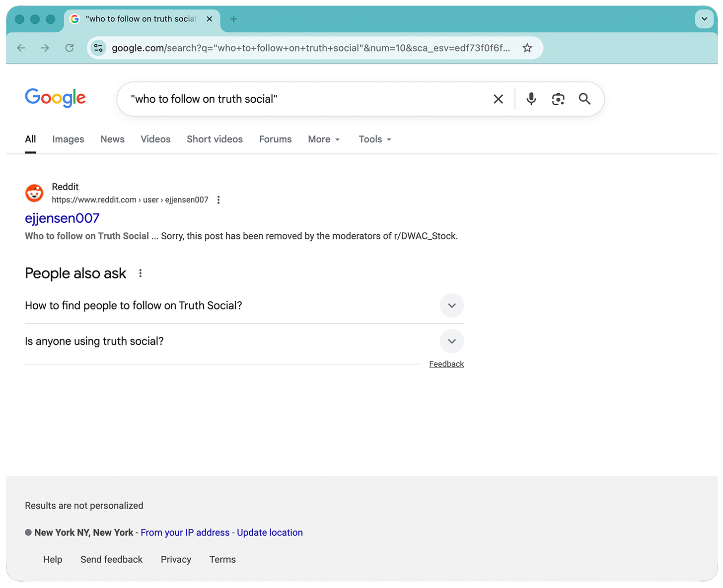This screenshot has height=588, width=723.
Task: Click the Reddit site name above the result
Action: tap(65, 187)
